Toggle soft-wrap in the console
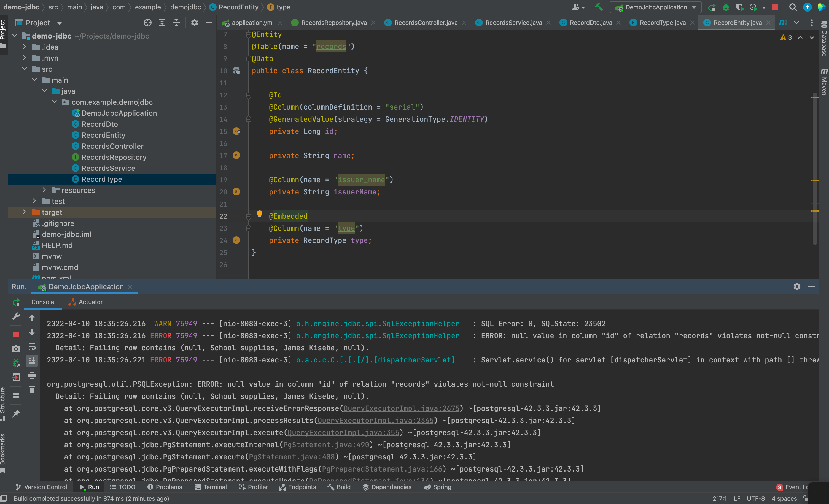This screenshot has width=829, height=504. click(32, 347)
